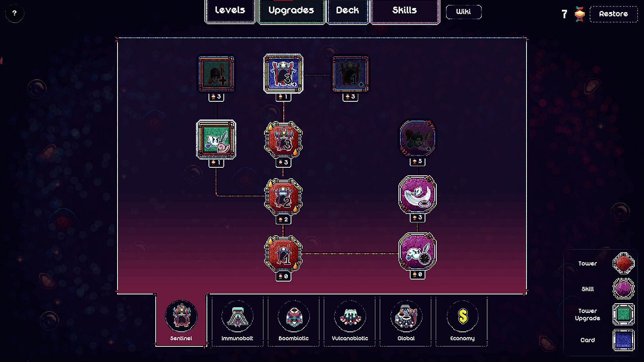Screen dimensions: 644x362
Task: Open the Immunobolt upgrade category
Action: click(237, 321)
